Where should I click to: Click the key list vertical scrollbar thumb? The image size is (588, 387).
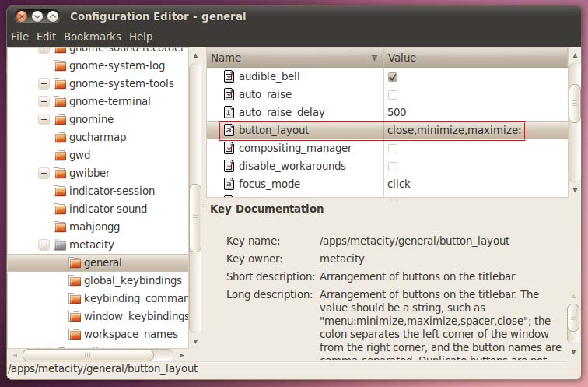coord(575,104)
